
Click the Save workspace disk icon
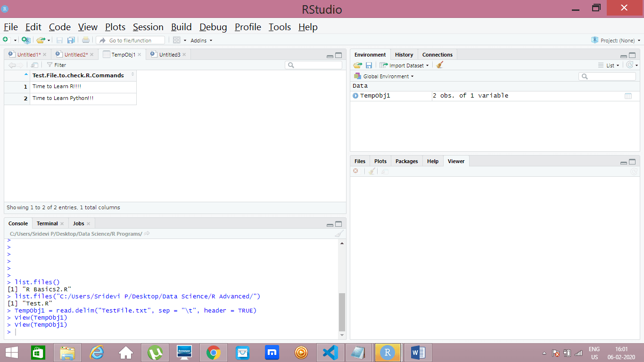tap(369, 65)
